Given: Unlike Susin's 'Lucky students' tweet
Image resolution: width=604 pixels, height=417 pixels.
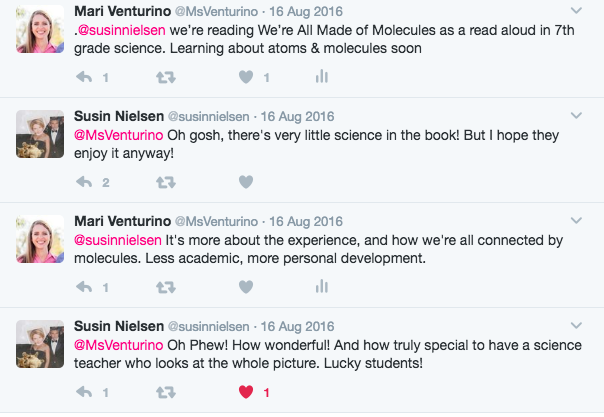Looking at the screenshot, I should point(246,392).
